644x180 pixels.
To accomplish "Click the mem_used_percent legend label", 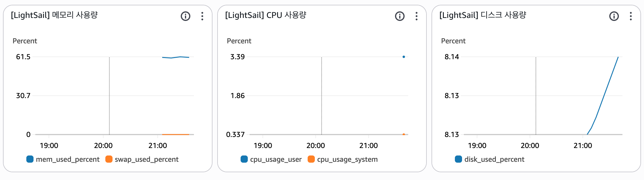I will (68, 159).
